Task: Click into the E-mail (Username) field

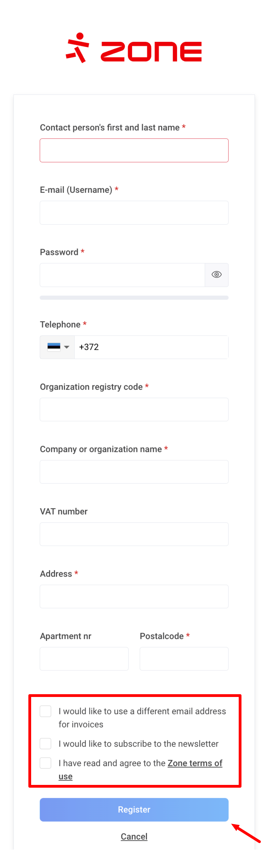Action: click(134, 213)
